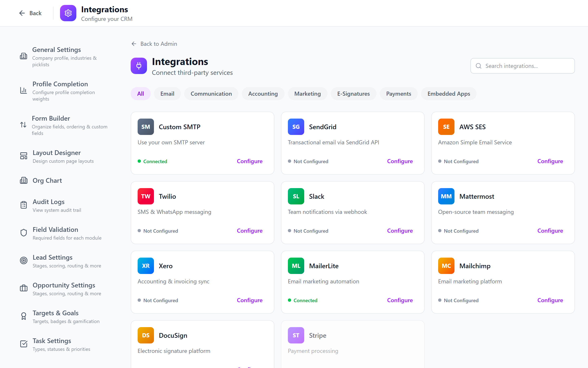588x368 pixels.
Task: Open Profile Completion settings
Action: click(64, 91)
